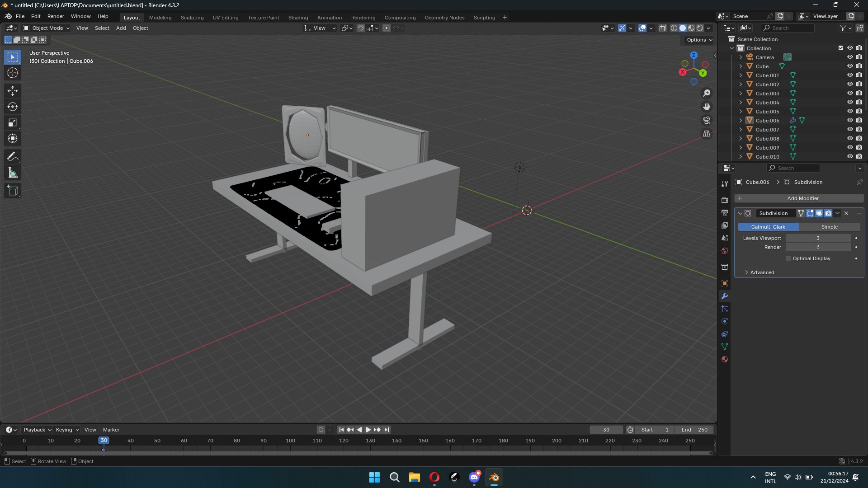Select the Cursor tool in toolbar
868x488 pixels.
click(13, 73)
